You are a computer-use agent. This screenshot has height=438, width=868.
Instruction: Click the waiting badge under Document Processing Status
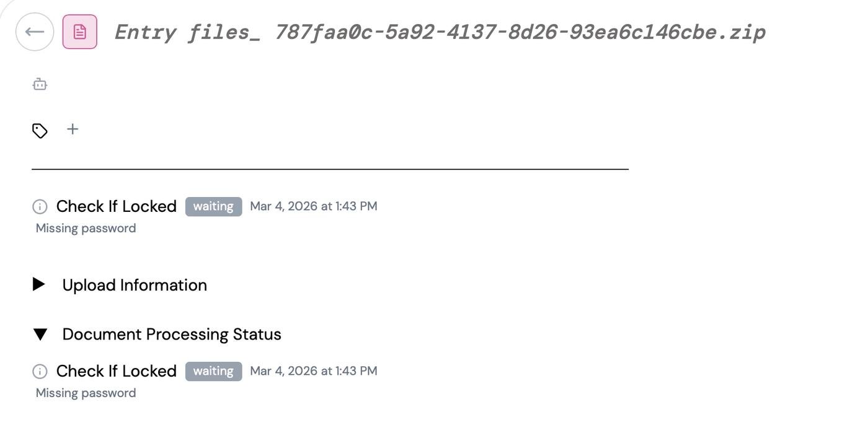tap(213, 371)
